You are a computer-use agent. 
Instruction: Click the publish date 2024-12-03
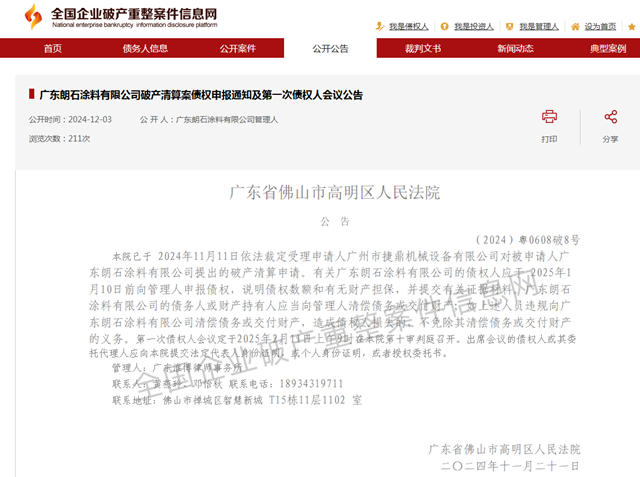90,120
